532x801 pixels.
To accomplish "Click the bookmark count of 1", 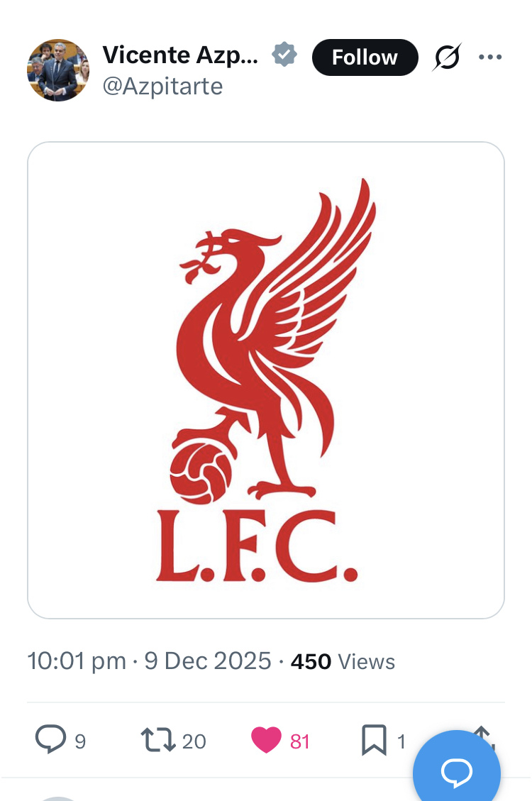I will click(x=401, y=741).
